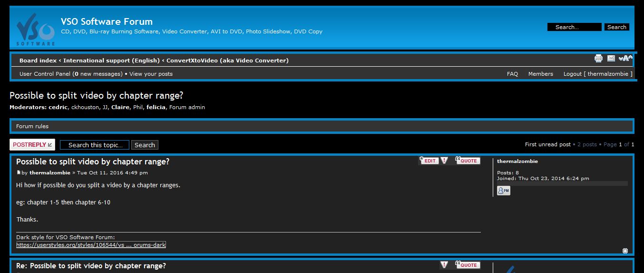The height and width of the screenshot is (273, 644).
Task: Click the small post icon before 'by thermalzombie'
Action: point(19,172)
